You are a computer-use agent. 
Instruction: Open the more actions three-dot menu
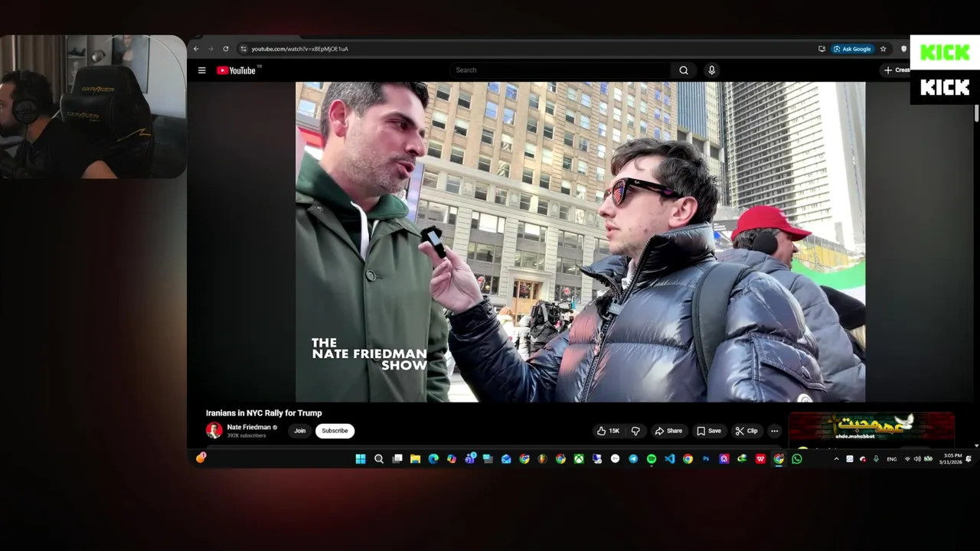[774, 431]
